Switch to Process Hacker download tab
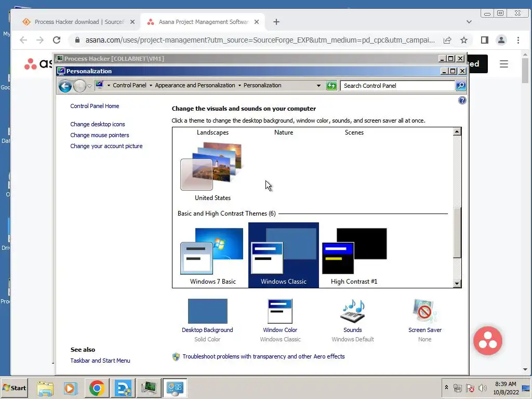 click(x=79, y=22)
